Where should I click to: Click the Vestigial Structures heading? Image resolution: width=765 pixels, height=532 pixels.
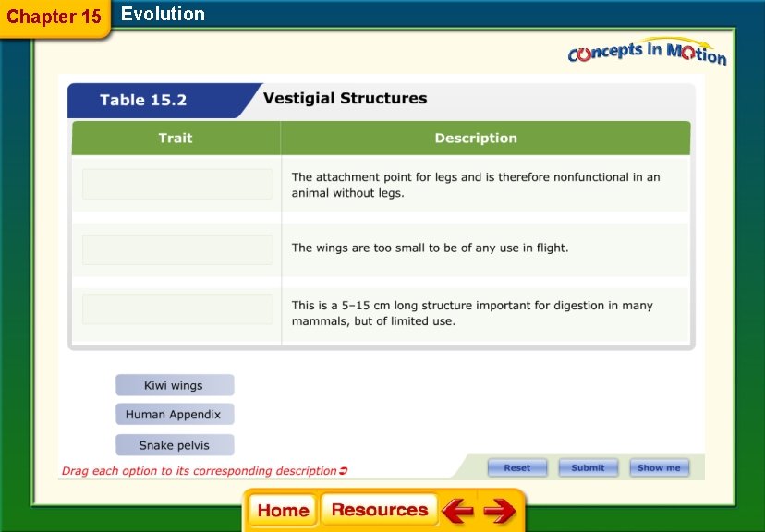pyautogui.click(x=345, y=98)
